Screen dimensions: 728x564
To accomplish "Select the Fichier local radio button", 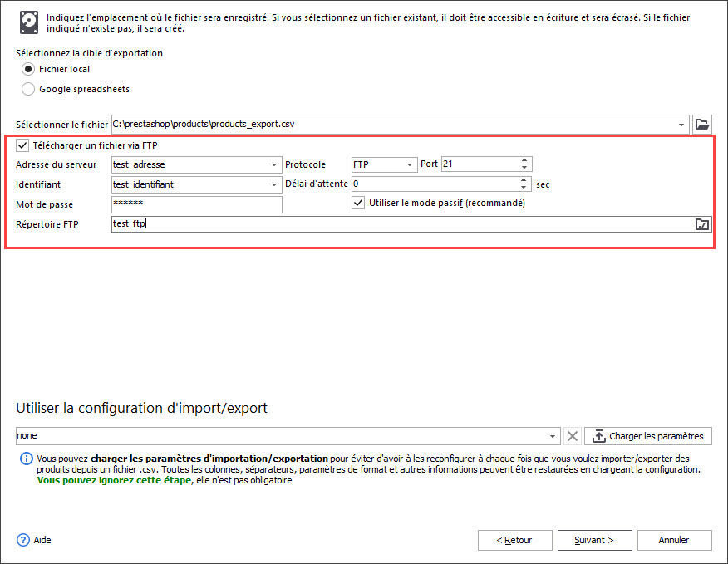I will (28, 69).
